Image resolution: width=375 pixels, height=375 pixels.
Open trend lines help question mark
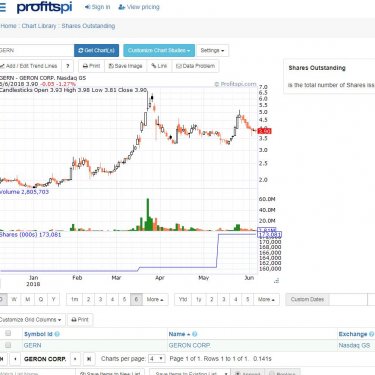[x=68, y=66]
